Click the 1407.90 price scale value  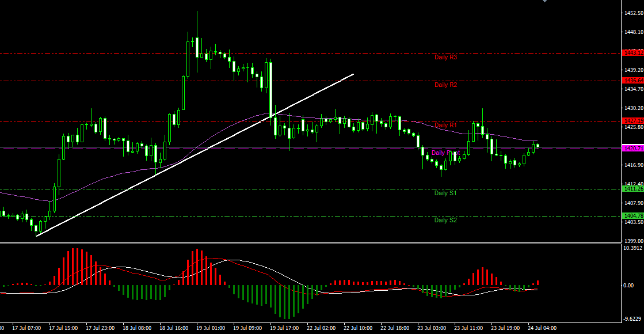634,203
